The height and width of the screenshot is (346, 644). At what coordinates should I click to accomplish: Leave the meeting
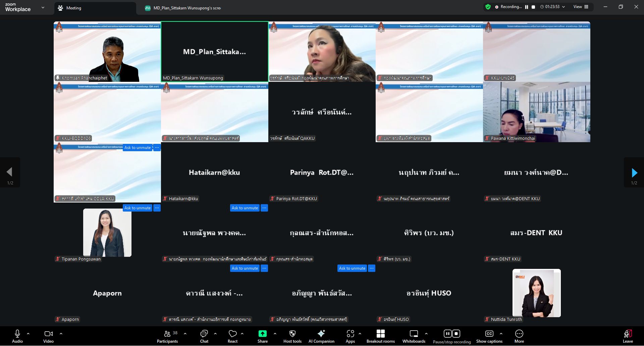[628, 336]
